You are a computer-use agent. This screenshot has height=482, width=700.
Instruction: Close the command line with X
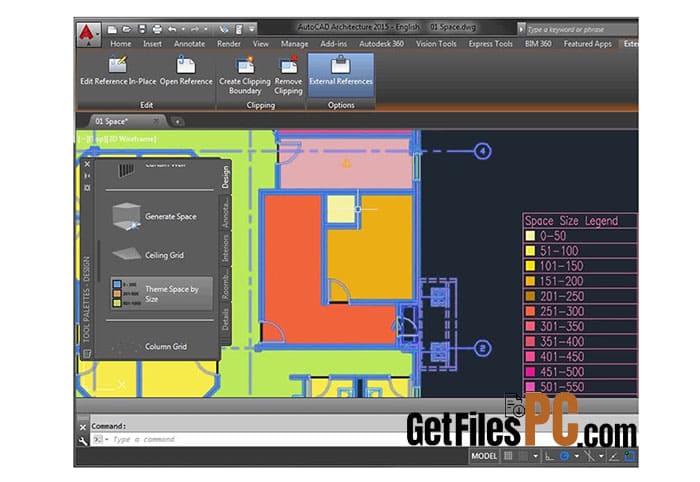point(83,428)
